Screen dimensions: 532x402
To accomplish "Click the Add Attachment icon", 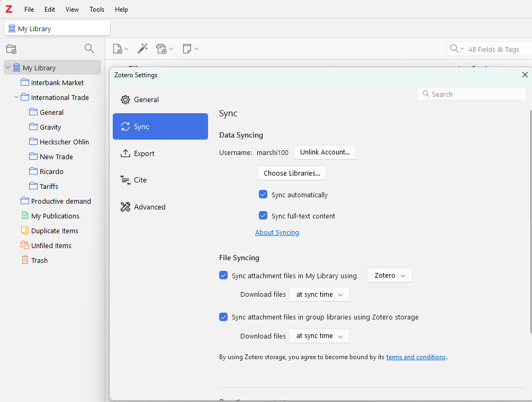I will coord(161,49).
